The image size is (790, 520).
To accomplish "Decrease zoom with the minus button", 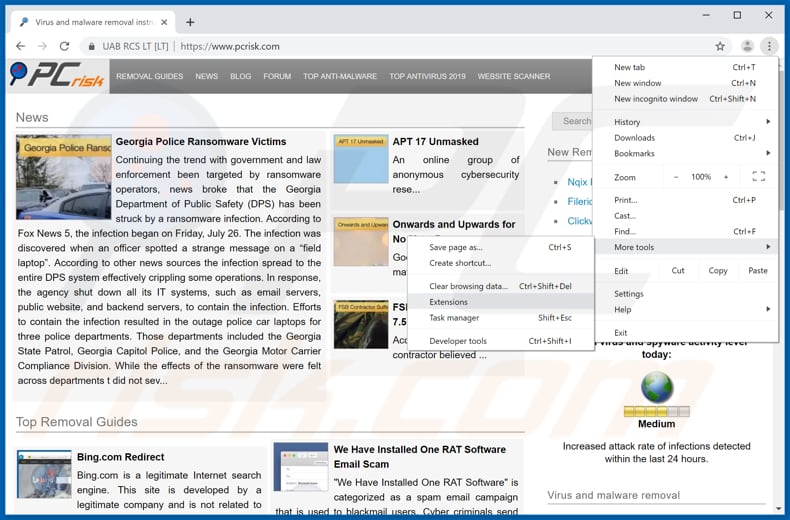I will click(x=676, y=177).
